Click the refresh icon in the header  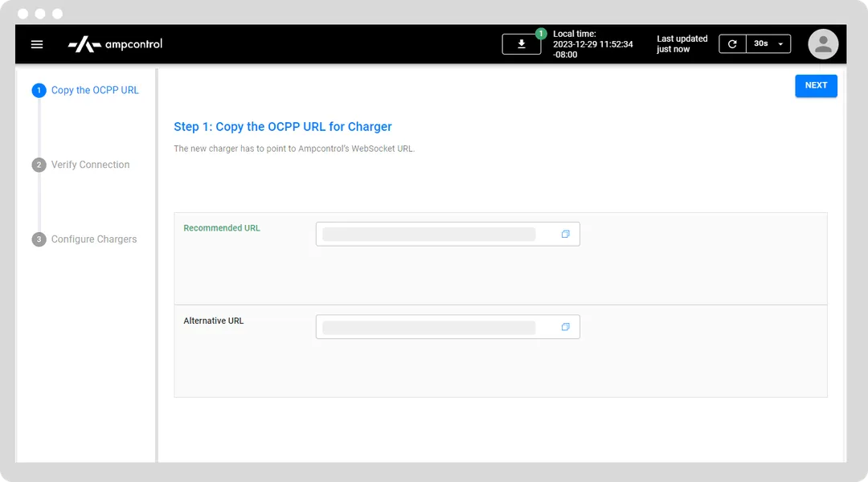coord(732,44)
